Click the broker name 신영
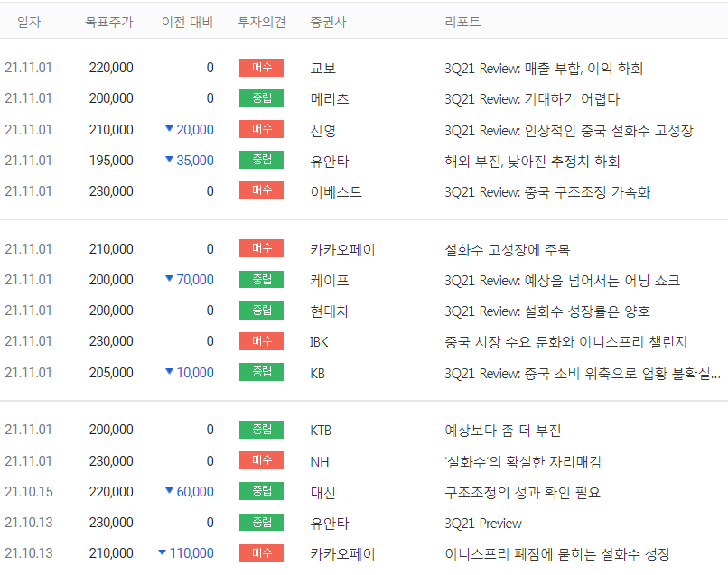This screenshot has height=575, width=728. click(322, 130)
